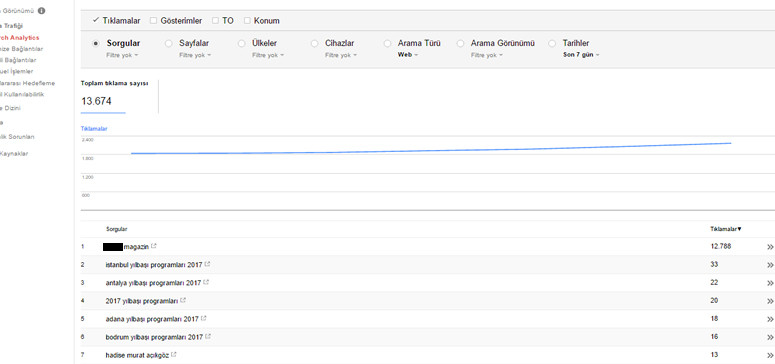Click the double-arrow icon on the 20 clicks row
The height and width of the screenshot is (364, 775).
point(770,301)
